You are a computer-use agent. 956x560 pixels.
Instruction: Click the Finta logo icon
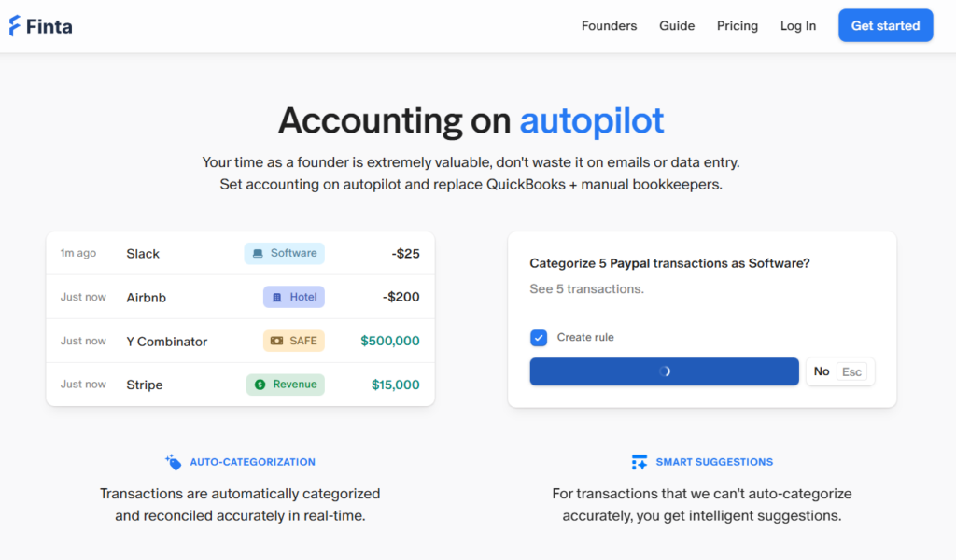click(15, 26)
